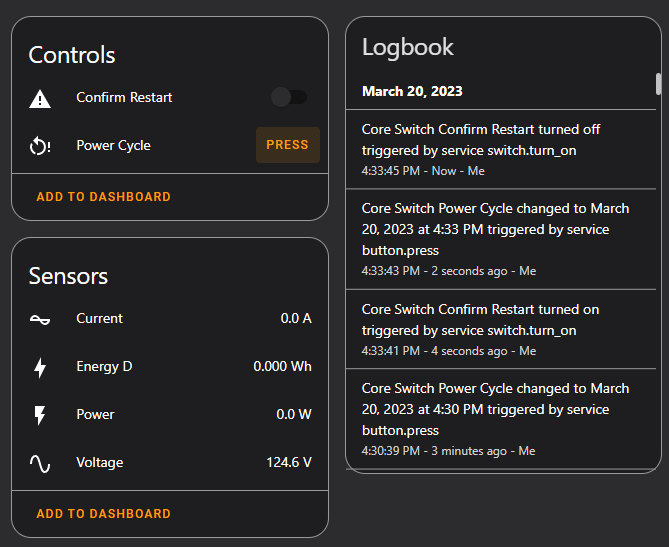Add Sensors card to dashboard
This screenshot has width=669, height=547.
click(x=103, y=513)
